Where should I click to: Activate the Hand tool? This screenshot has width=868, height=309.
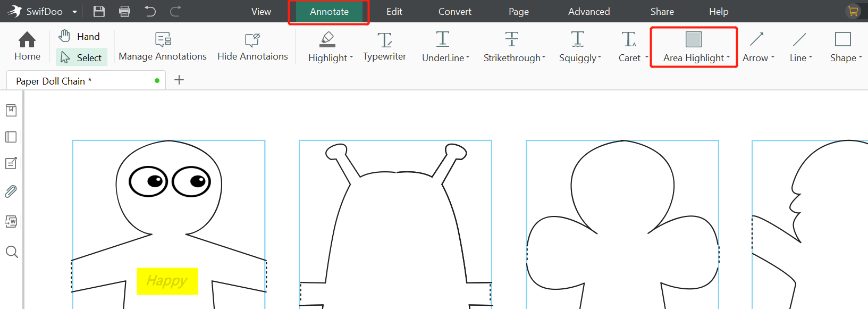coord(79,36)
